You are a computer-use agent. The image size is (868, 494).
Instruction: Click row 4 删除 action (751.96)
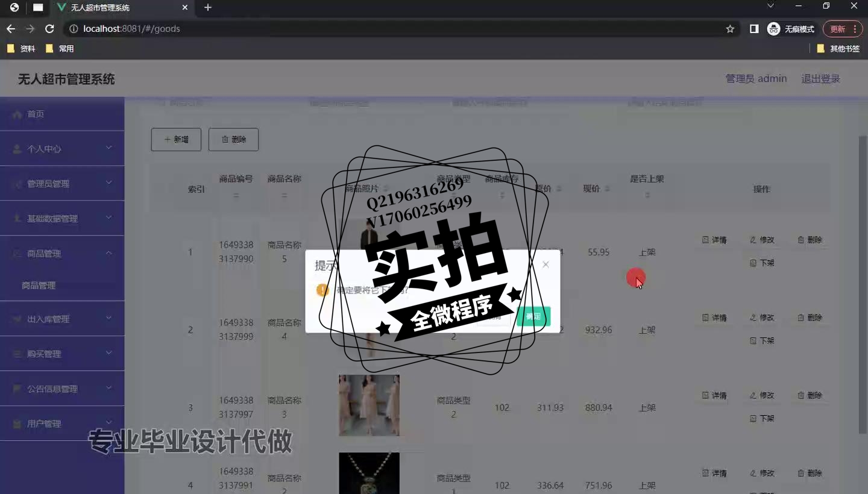(810, 473)
